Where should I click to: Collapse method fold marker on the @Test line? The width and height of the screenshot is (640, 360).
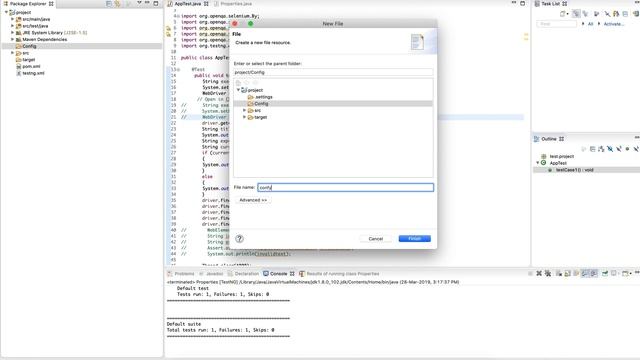178,69
